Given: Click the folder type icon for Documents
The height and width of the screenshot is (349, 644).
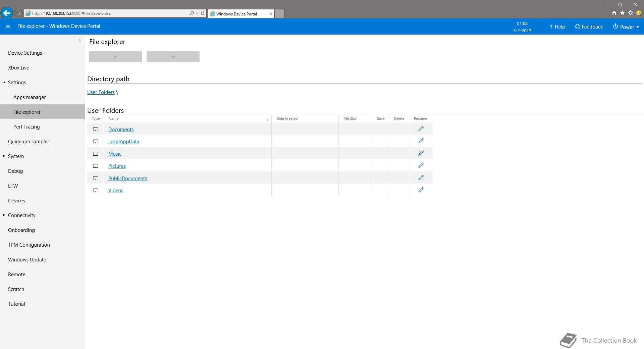Looking at the screenshot, I should [96, 129].
